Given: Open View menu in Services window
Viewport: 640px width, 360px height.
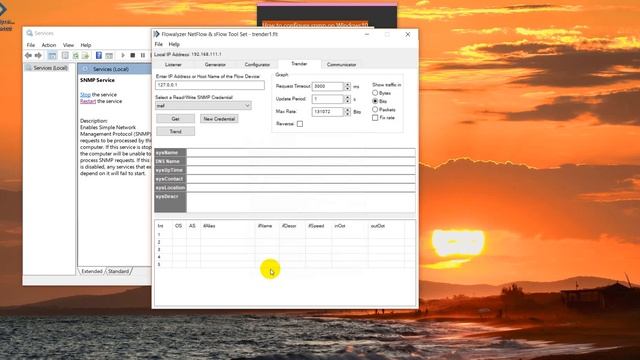Looking at the screenshot, I should [x=68, y=45].
